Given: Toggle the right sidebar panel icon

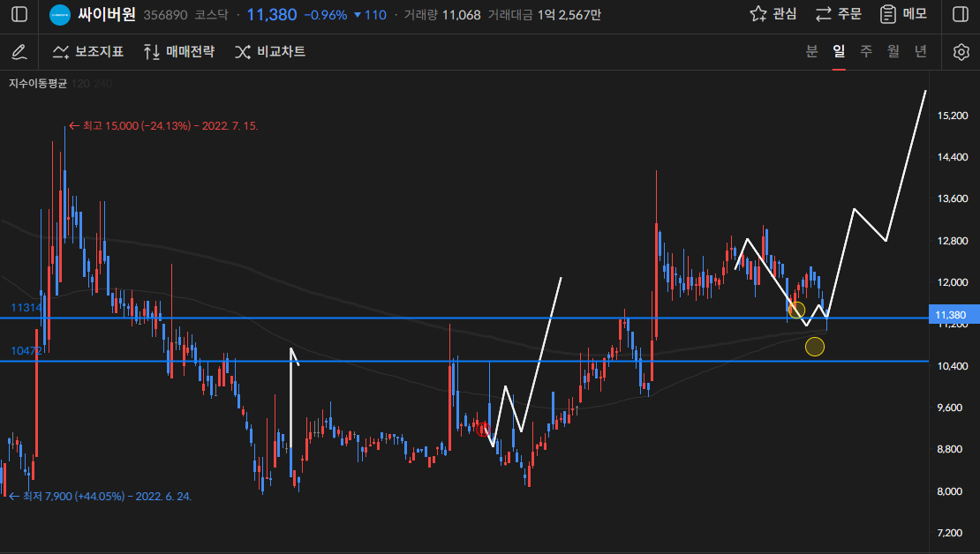Looking at the screenshot, I should click(961, 15).
